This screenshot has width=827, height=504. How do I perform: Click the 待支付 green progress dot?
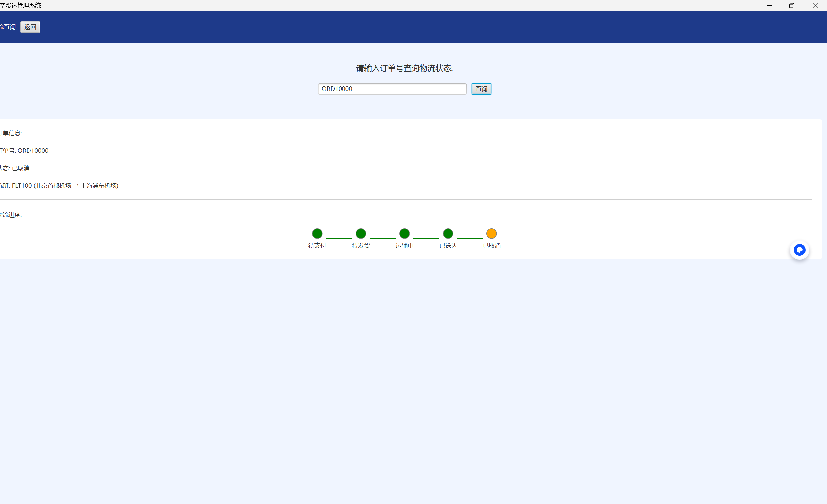pyautogui.click(x=317, y=233)
